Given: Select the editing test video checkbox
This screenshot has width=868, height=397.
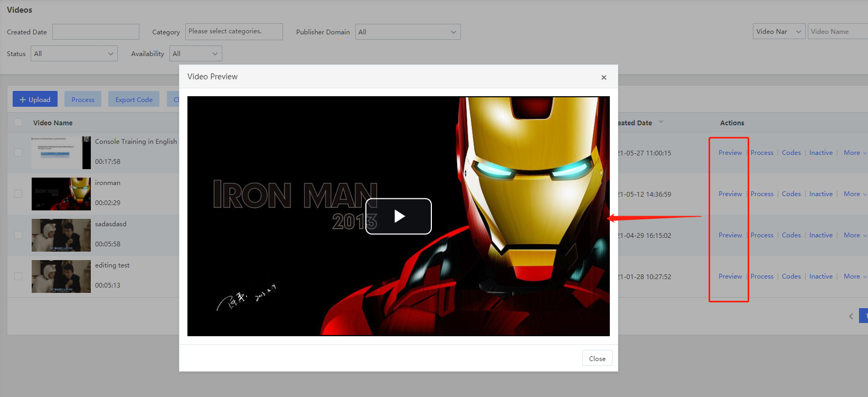Looking at the screenshot, I should point(18,276).
